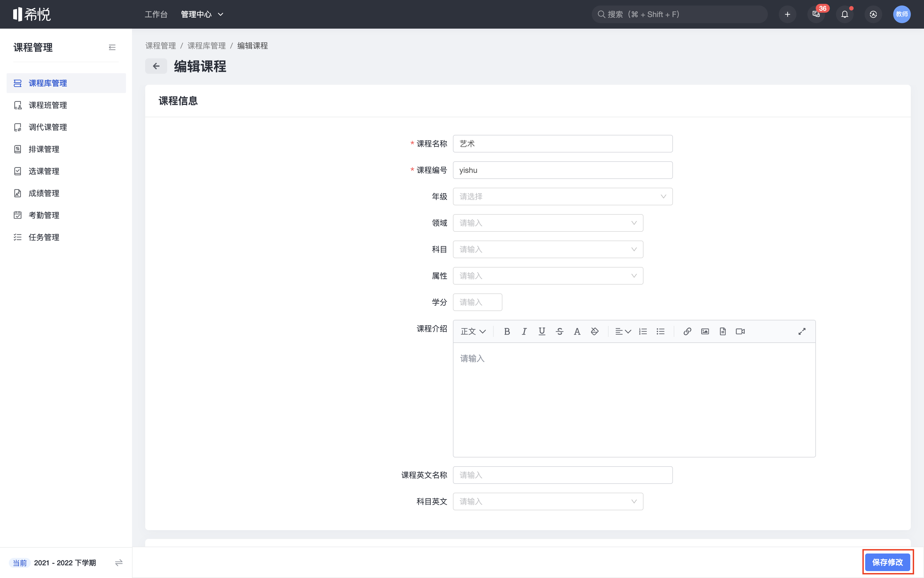Toggle italic text in the editor
This screenshot has height=578, width=924.
(524, 331)
